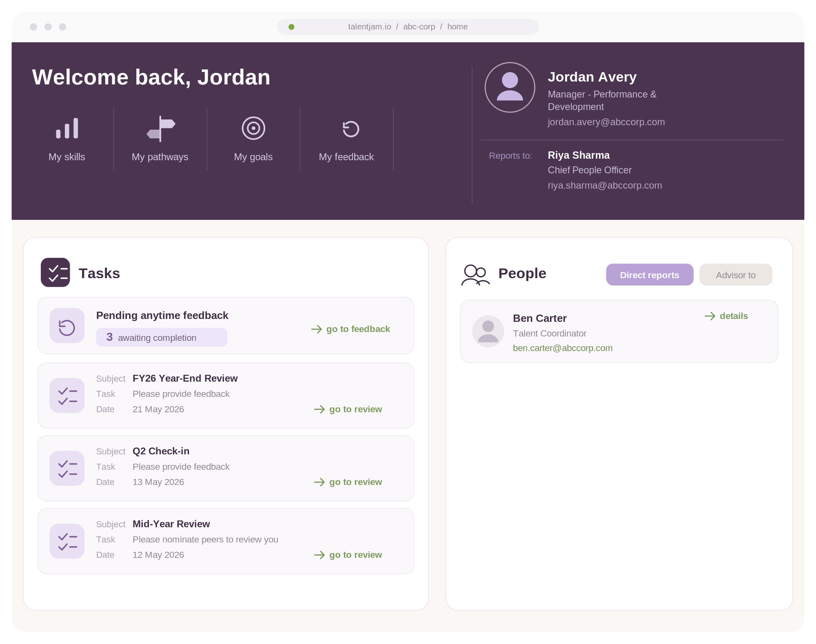Image resolution: width=816 pixels, height=644 pixels.
Task: Click the Mid-Year Review subject text
Action: [x=171, y=524]
